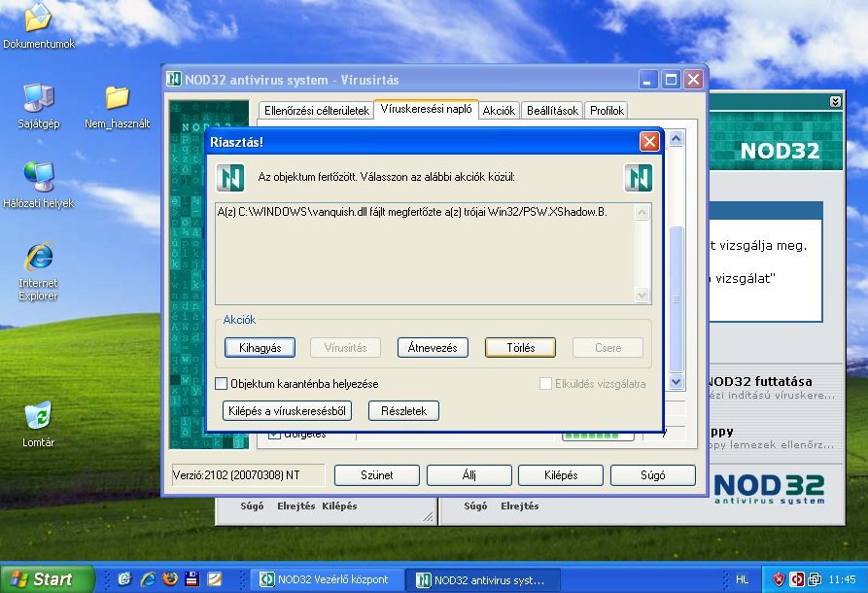This screenshot has height=593, width=868.
Task: Minimize the NOD32 antivirus system window
Action: [647, 80]
